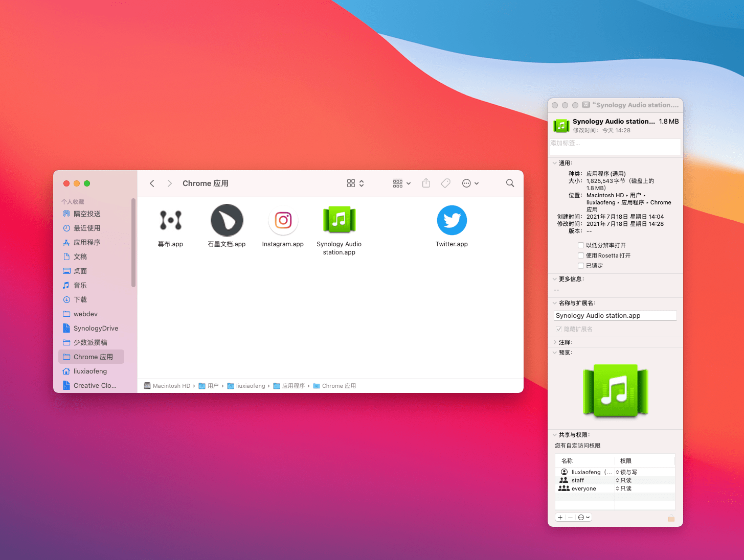Open the permissions action ellipsis menu
This screenshot has height=560, width=744.
[x=584, y=518]
